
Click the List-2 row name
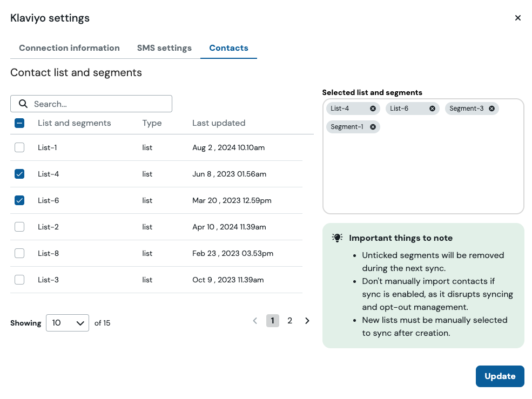point(48,227)
